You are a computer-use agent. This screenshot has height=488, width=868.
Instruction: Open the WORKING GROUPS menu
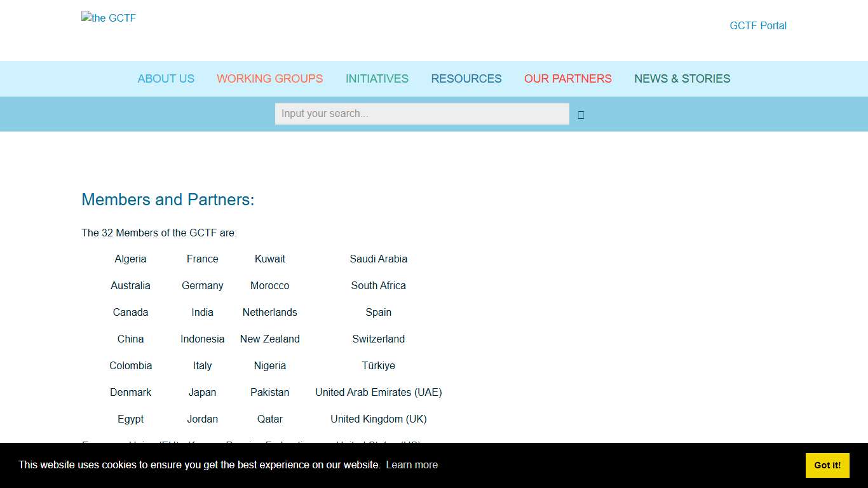[x=269, y=79]
